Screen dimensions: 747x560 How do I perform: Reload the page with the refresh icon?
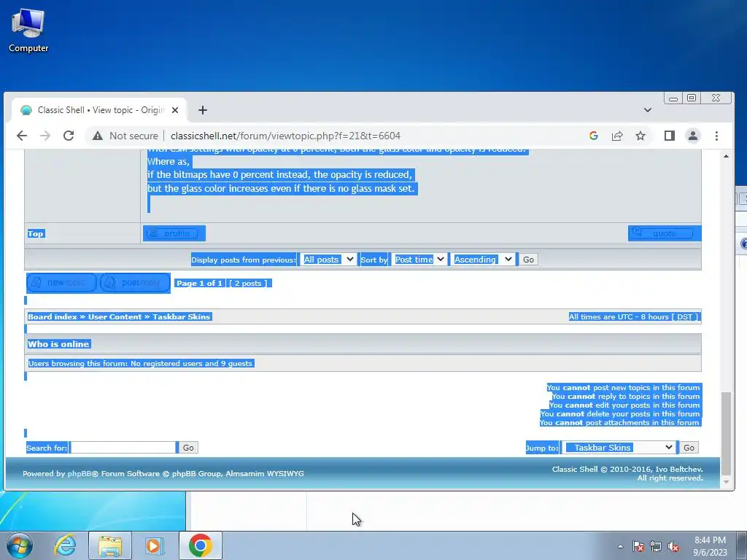pos(69,136)
